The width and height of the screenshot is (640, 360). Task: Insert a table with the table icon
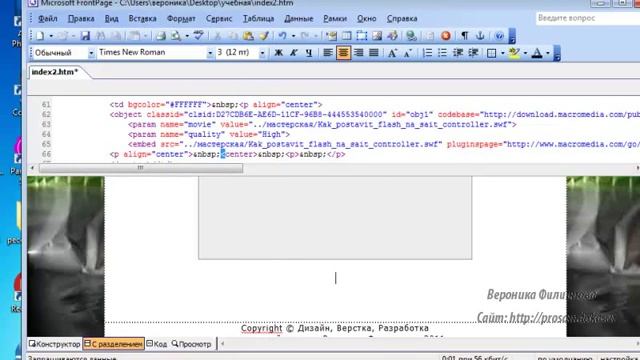point(347,36)
